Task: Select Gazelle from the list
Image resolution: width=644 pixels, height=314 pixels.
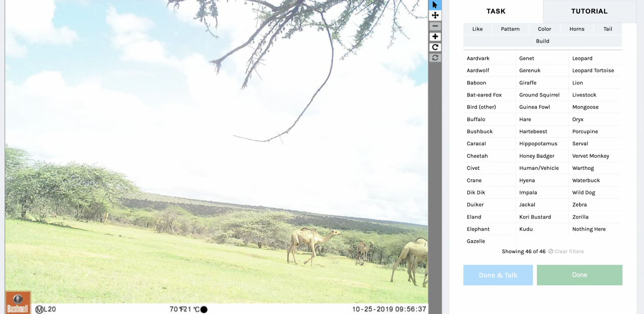Action: pyautogui.click(x=490, y=241)
